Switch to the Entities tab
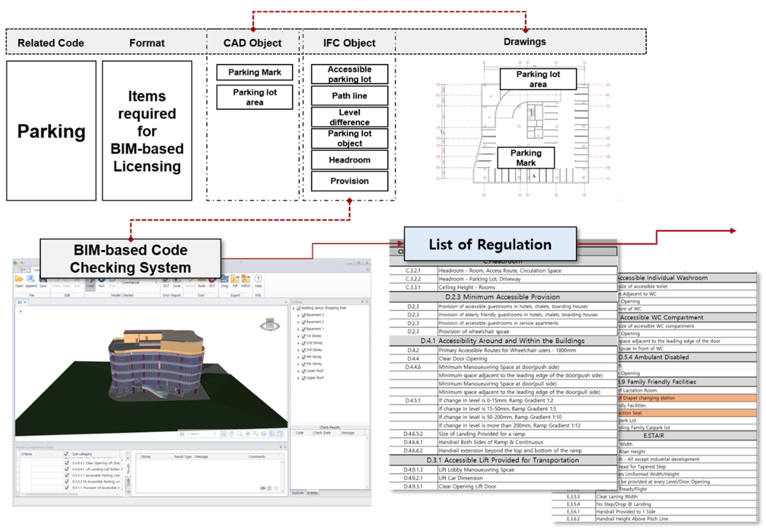 click(x=312, y=493)
